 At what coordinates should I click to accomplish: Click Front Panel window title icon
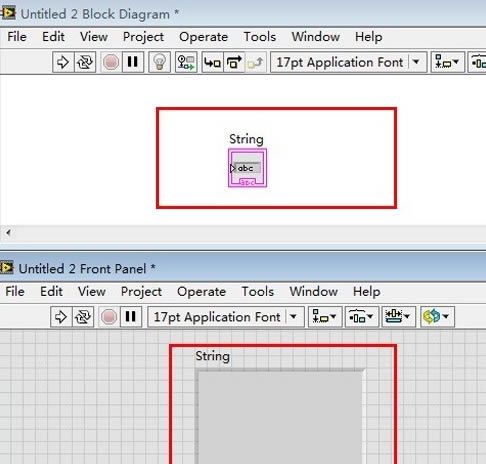7,268
